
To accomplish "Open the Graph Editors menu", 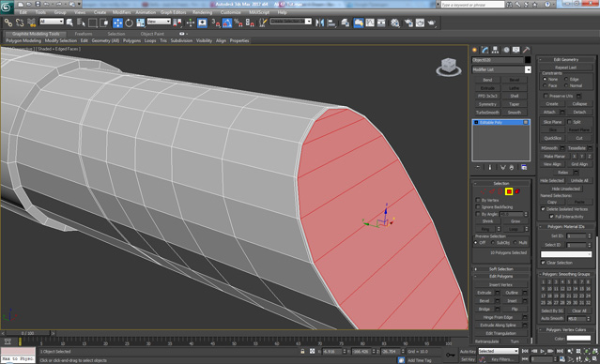I will [173, 12].
